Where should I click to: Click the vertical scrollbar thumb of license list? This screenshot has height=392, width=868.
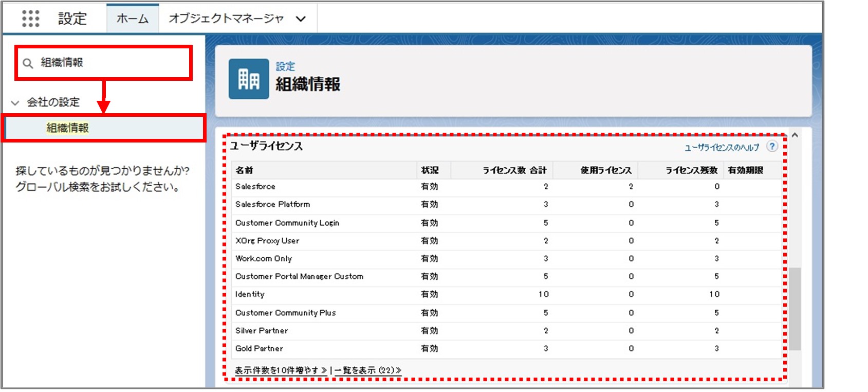click(x=795, y=309)
